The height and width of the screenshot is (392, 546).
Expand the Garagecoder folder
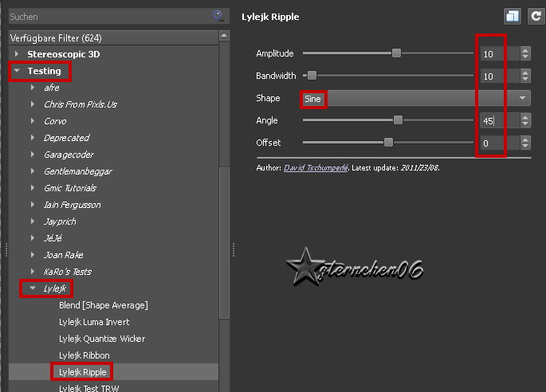(33, 155)
